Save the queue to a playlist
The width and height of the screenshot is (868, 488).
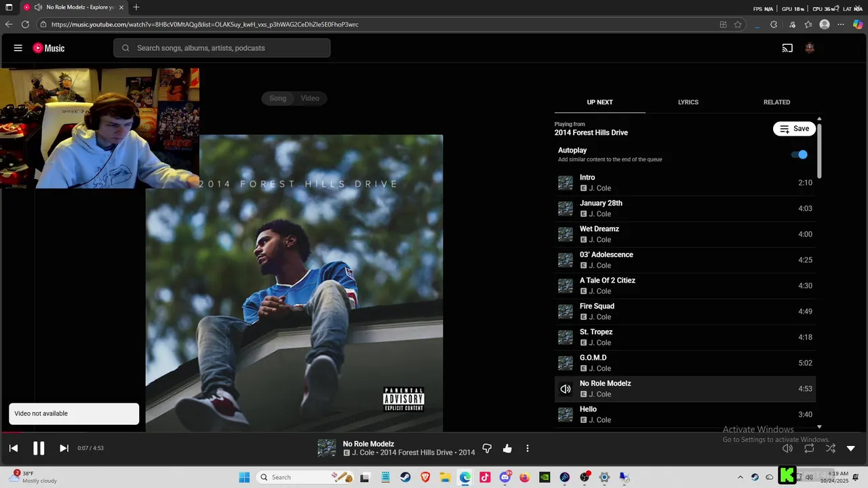tap(794, 129)
